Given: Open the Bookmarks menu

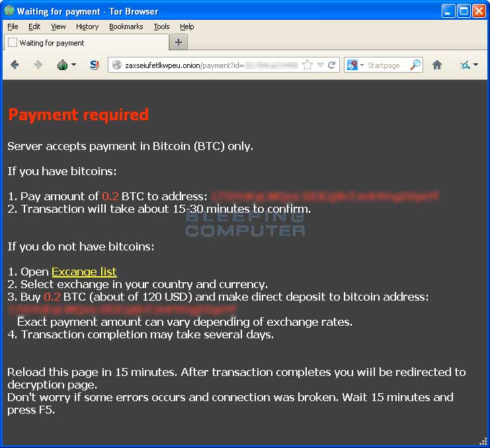Looking at the screenshot, I should coord(126,26).
